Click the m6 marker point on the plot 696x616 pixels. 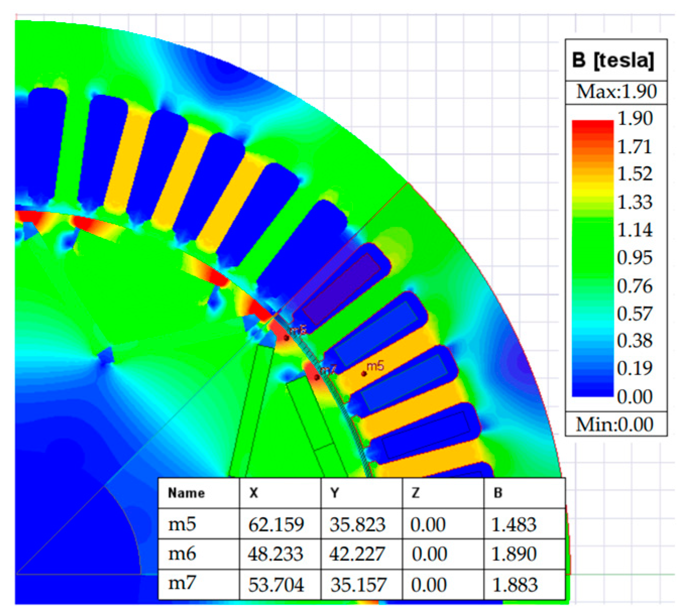coord(286,337)
